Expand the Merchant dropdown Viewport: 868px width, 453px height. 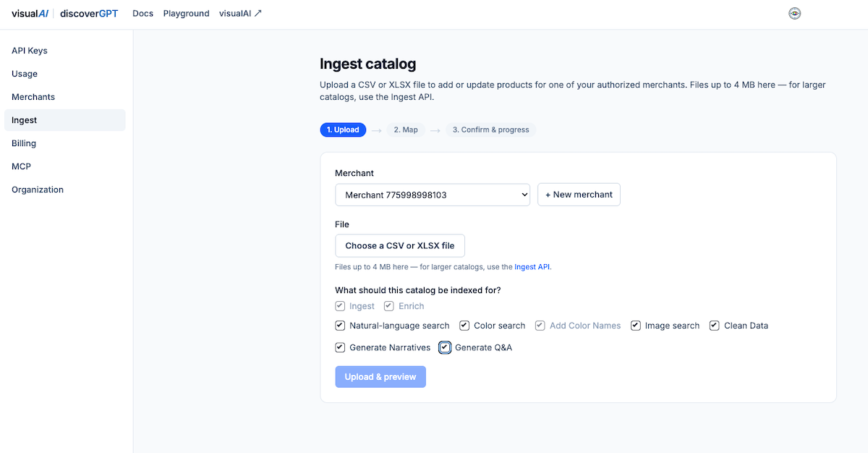[x=433, y=195]
